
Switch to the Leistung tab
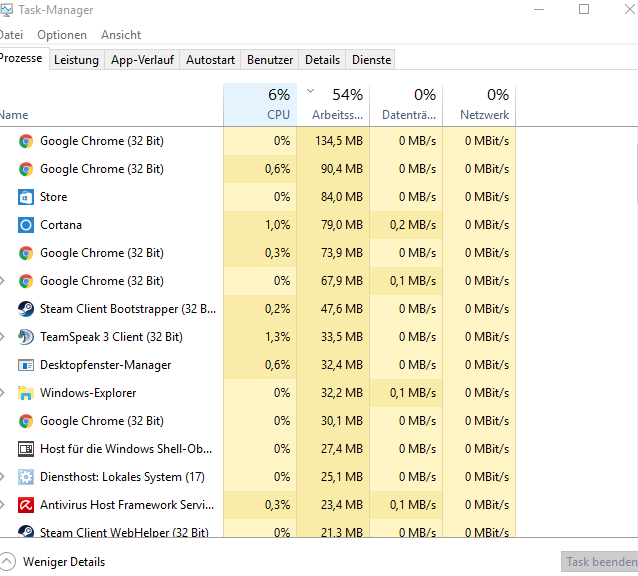point(76,60)
